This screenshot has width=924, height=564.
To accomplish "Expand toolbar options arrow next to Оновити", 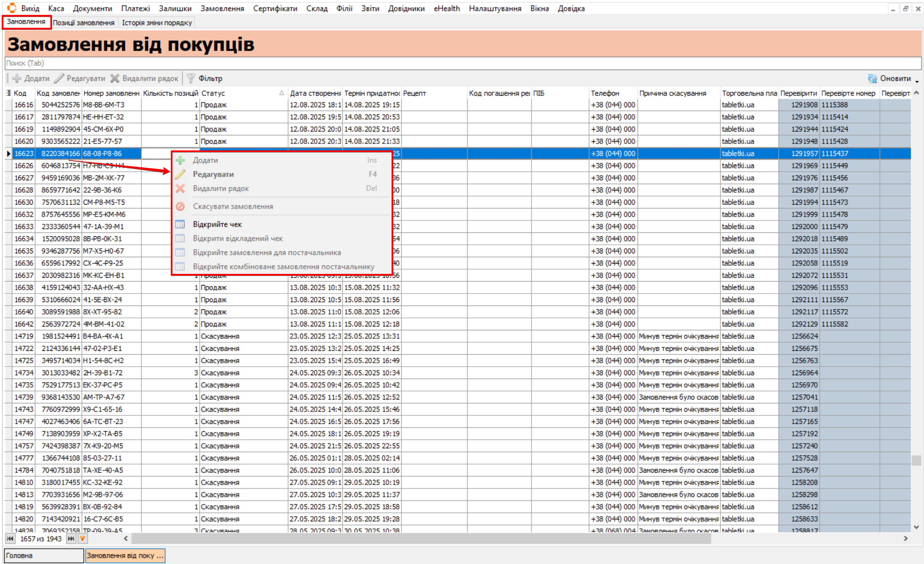I will coord(917,81).
